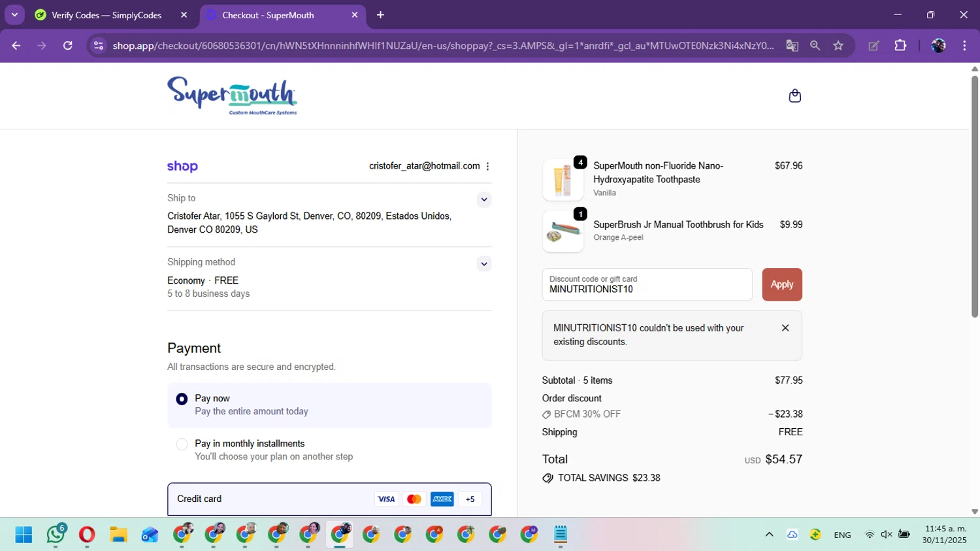This screenshot has height=551, width=980.
Task: Open the green 360 security tray icon
Action: point(815,535)
